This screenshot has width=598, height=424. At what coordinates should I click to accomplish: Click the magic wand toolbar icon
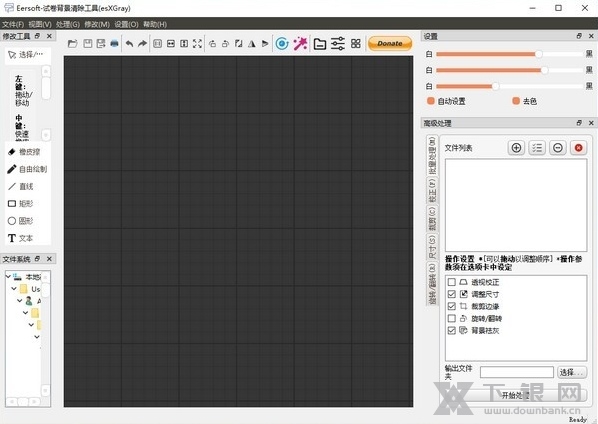coord(301,43)
